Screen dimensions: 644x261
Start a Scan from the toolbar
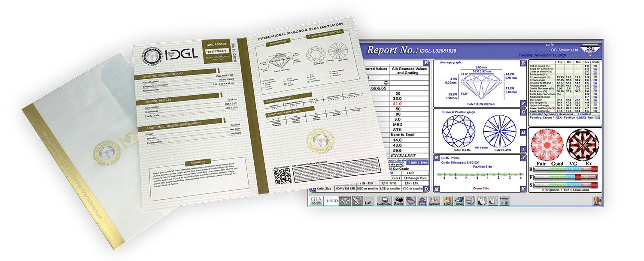click(x=398, y=201)
